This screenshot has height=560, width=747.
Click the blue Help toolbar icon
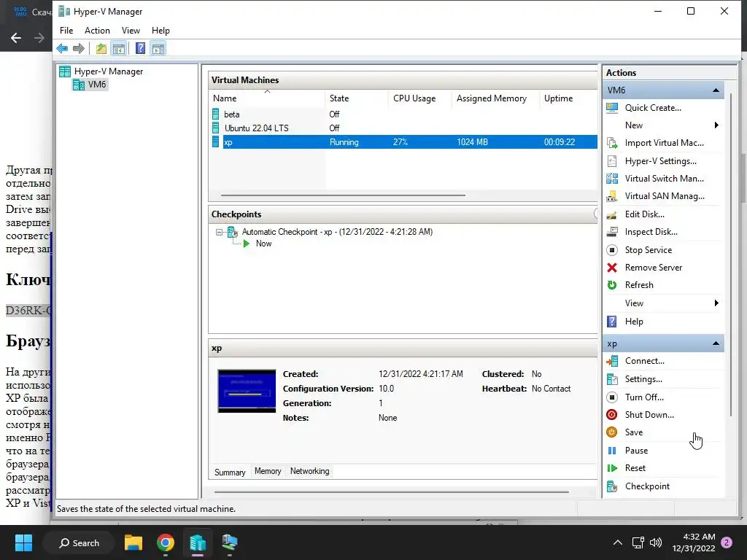141,49
